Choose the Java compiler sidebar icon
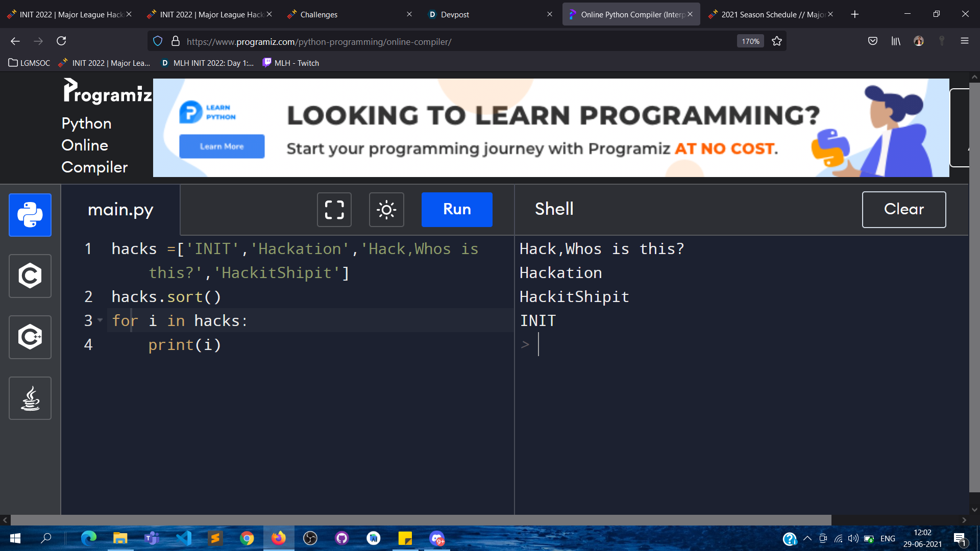Screen dimensions: 980x551 coord(30,398)
